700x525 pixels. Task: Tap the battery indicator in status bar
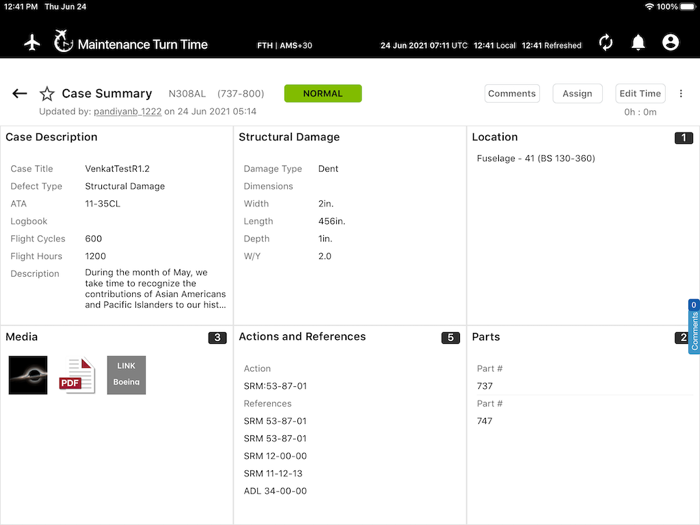coord(688,7)
